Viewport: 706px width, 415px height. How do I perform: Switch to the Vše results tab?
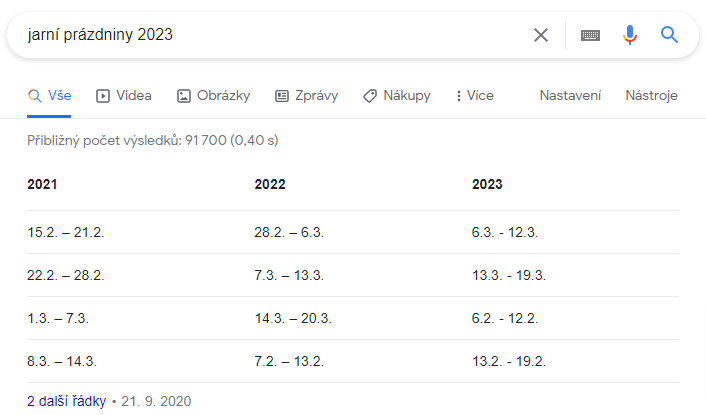pyautogui.click(x=49, y=95)
